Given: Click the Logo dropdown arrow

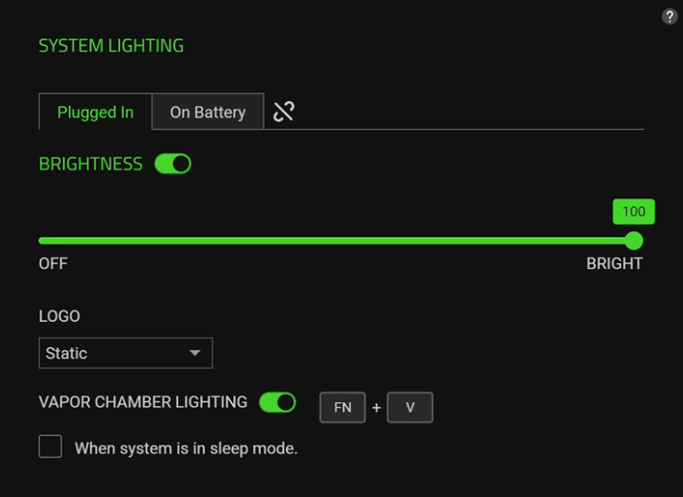Looking at the screenshot, I should coord(195,353).
